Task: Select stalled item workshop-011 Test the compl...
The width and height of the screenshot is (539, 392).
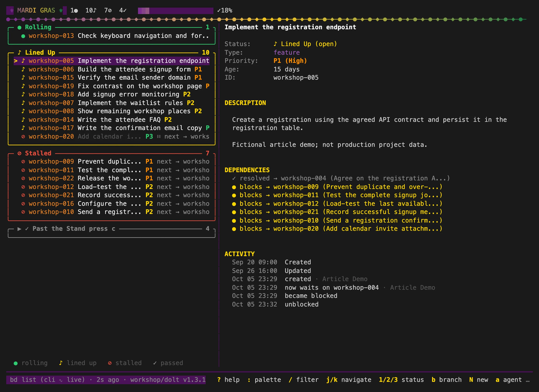Action: click(111, 170)
